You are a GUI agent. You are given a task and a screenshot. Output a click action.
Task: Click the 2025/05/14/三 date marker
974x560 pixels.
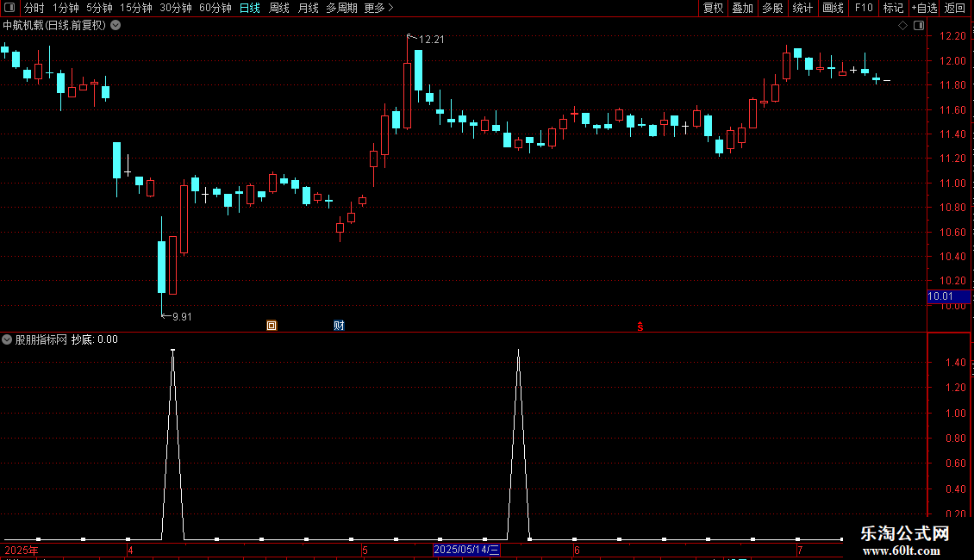[x=466, y=550]
